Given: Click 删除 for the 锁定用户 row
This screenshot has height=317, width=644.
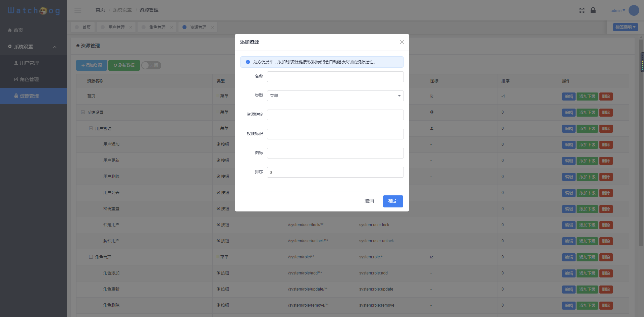Looking at the screenshot, I should point(606,225).
